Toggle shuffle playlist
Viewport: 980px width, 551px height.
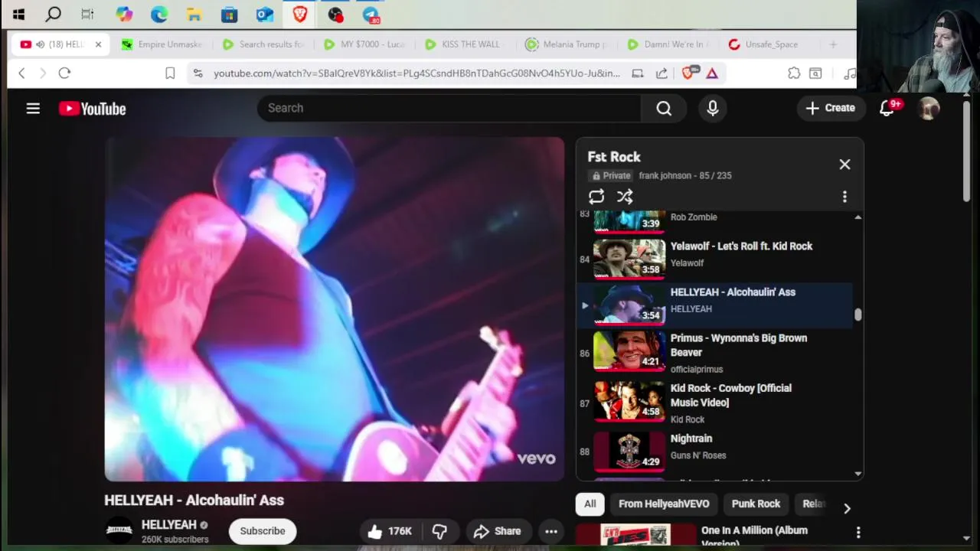click(625, 197)
